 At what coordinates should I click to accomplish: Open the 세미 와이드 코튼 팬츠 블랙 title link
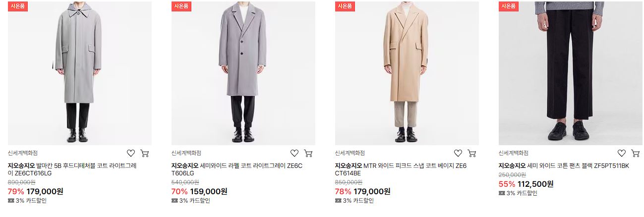click(564, 166)
